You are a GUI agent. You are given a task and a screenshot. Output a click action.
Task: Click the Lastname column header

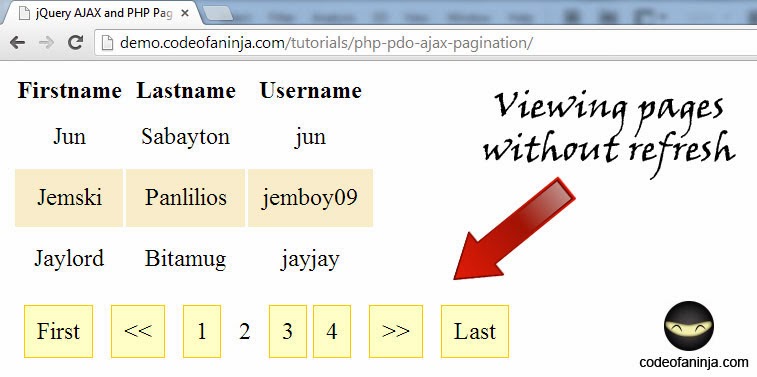tap(186, 91)
